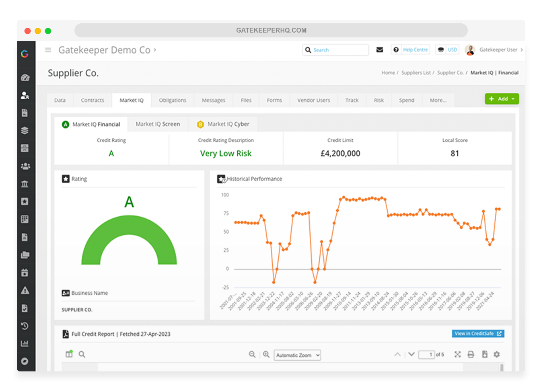Download the credit report PDF file
Viewport: 543px width, 392px height.
(485, 354)
